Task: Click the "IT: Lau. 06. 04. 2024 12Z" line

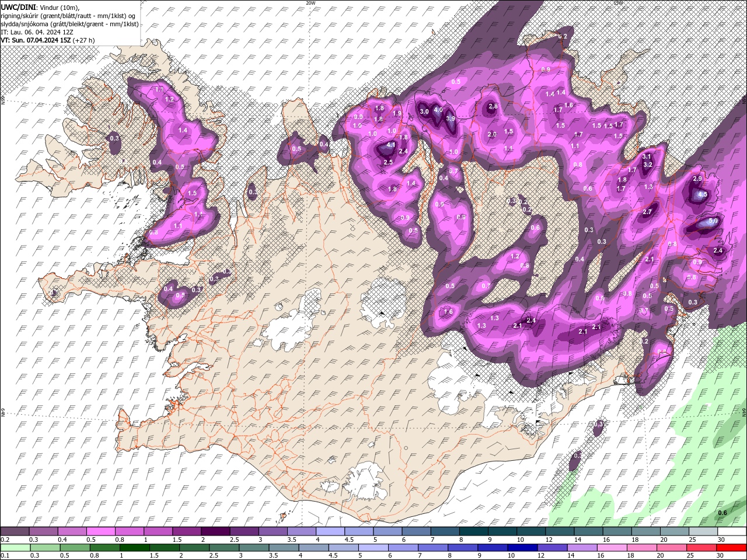Action: coord(37,32)
